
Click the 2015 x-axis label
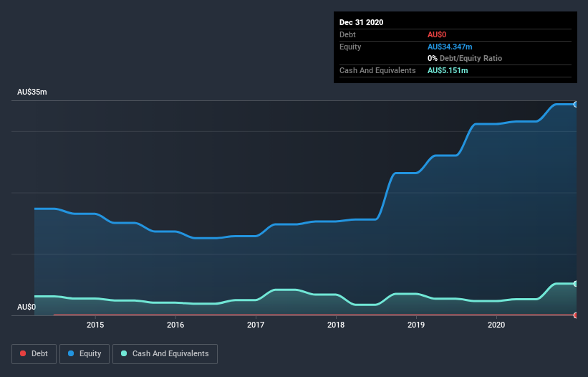(x=95, y=325)
